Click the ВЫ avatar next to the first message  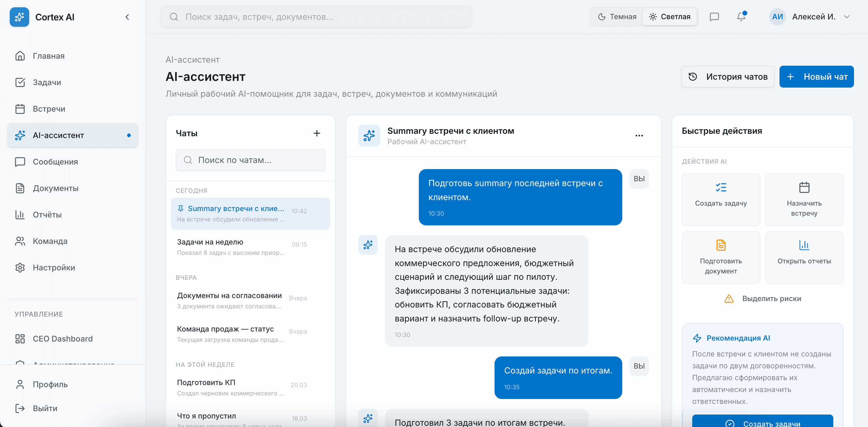point(639,179)
